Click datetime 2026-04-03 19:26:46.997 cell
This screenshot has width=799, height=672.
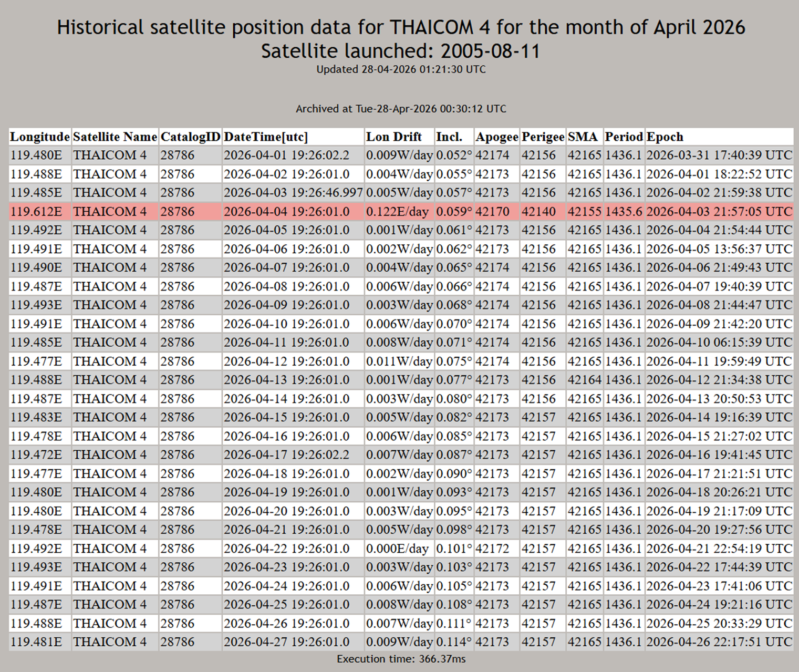293,193
